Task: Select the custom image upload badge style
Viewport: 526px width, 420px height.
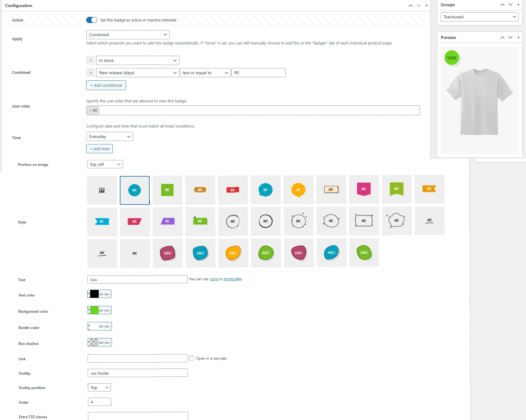Action: [102, 190]
